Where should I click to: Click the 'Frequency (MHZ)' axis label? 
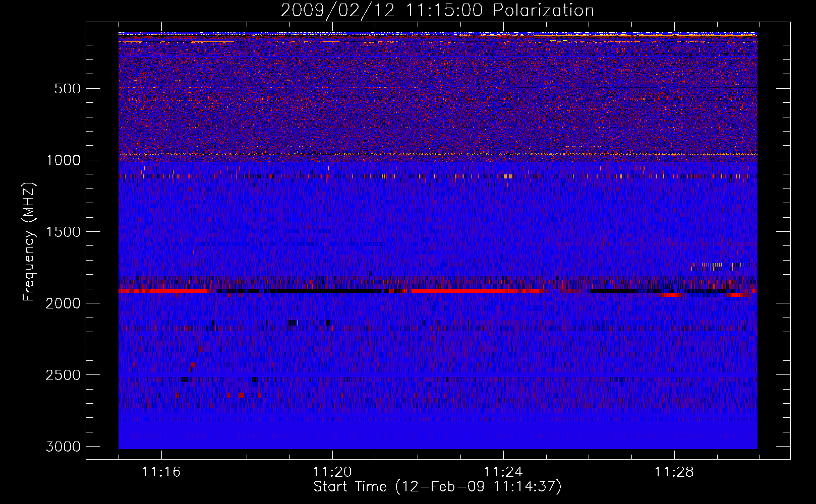pyautogui.click(x=29, y=242)
